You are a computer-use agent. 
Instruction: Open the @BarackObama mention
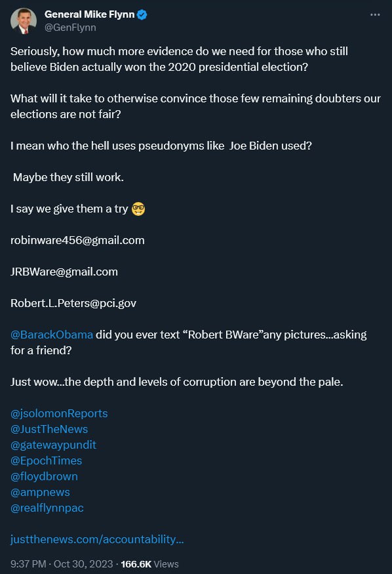[x=52, y=335]
